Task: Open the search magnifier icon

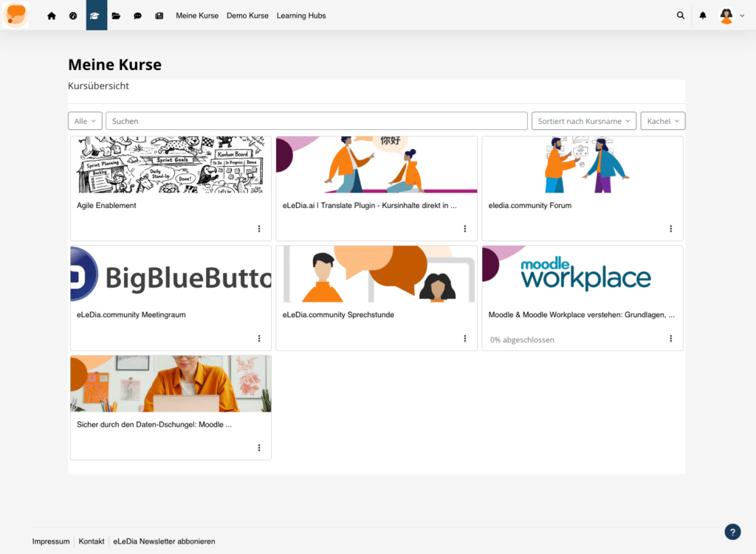Action: tap(680, 15)
